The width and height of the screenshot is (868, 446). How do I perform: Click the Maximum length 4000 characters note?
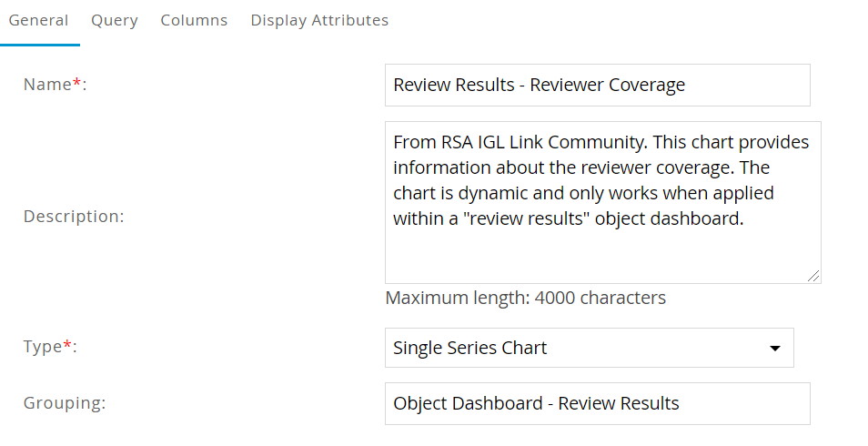click(525, 298)
